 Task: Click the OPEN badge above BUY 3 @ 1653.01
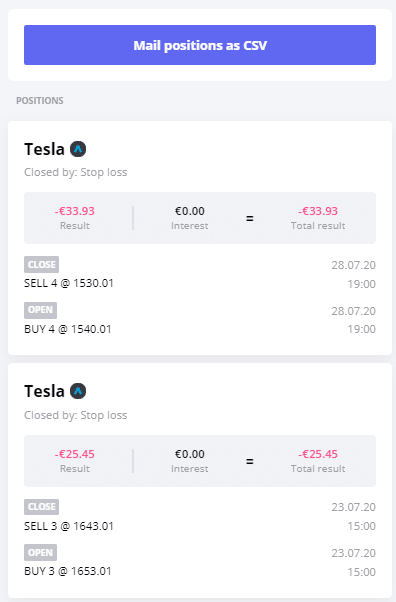pos(40,552)
